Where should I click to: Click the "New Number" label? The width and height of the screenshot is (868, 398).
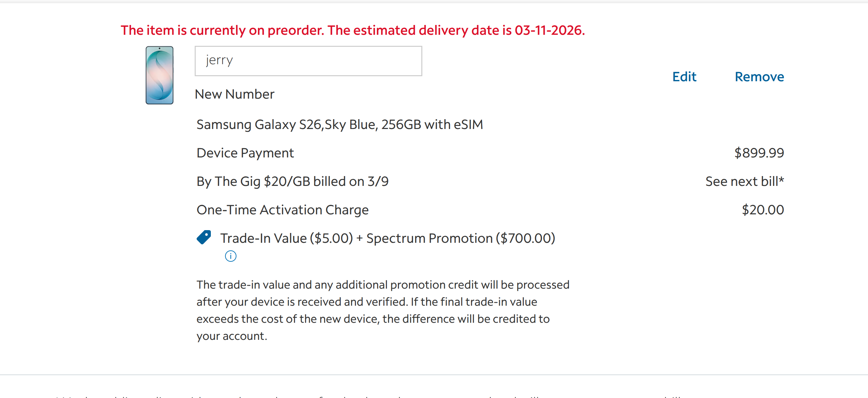coord(235,94)
